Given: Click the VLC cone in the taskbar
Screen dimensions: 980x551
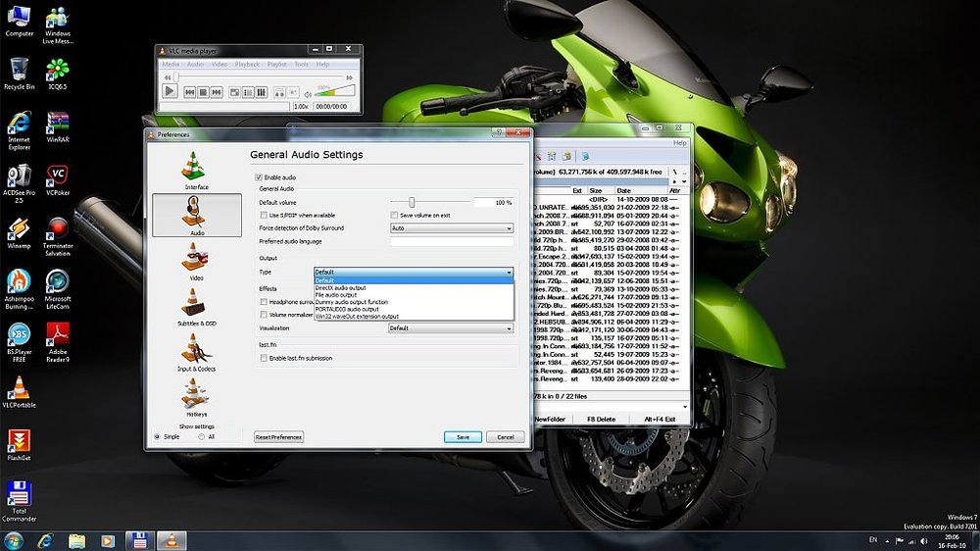Looking at the screenshot, I should coord(171,540).
